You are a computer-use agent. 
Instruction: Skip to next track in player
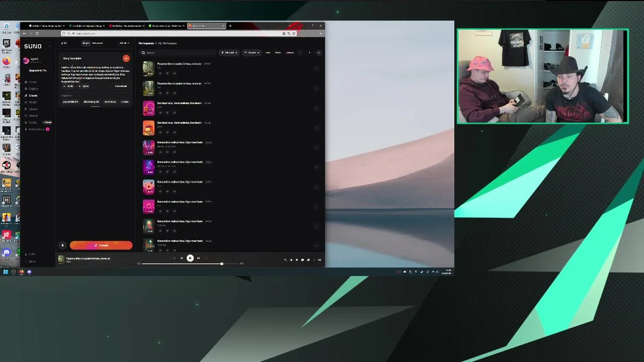point(198,258)
